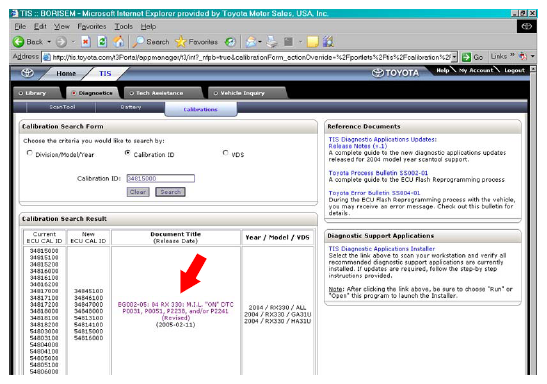This screenshot has height=384, width=547.
Task: Click the Calibration ID input field
Action: 160,179
